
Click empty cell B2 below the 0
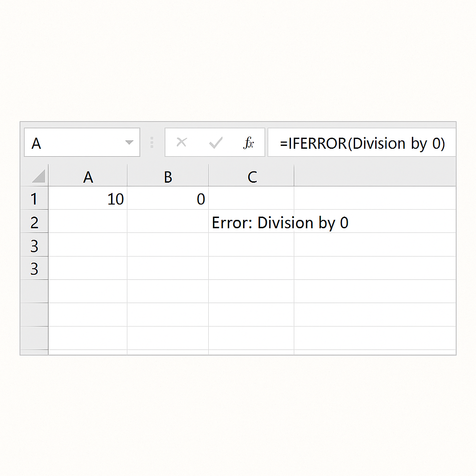[168, 222]
